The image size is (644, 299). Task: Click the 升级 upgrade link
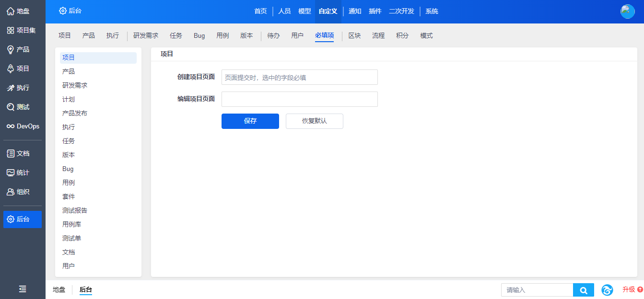pyautogui.click(x=632, y=289)
